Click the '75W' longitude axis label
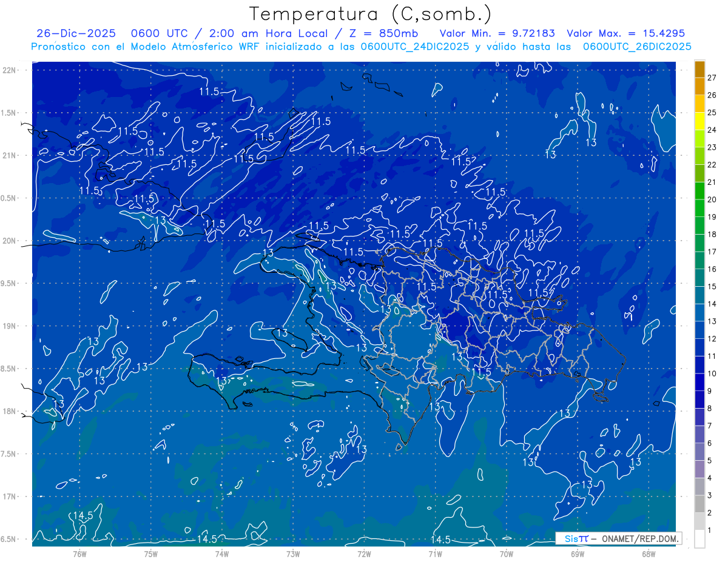 click(x=151, y=554)
